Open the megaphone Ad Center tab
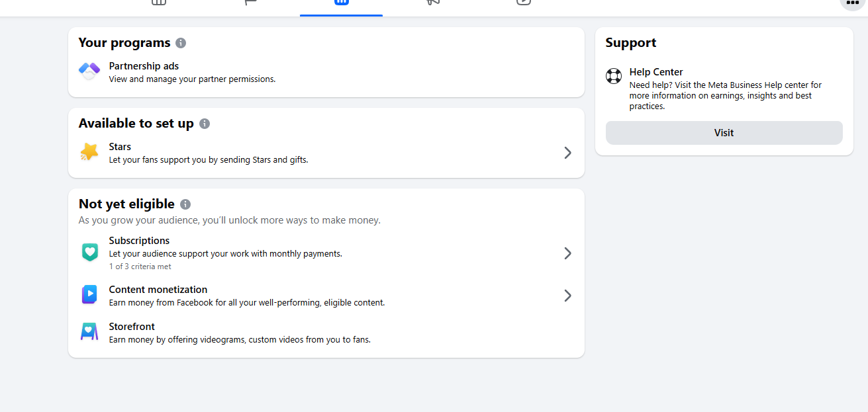The height and width of the screenshot is (412, 868). tap(432, 2)
